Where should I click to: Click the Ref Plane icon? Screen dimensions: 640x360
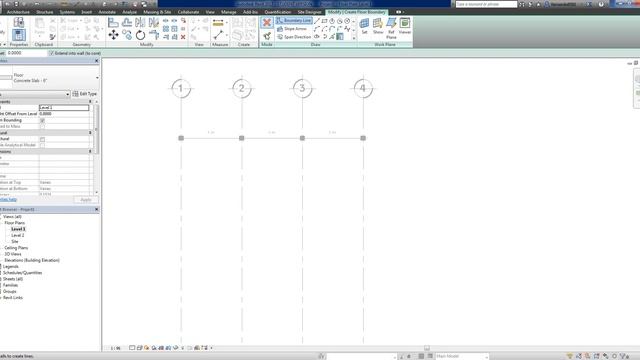391,28
